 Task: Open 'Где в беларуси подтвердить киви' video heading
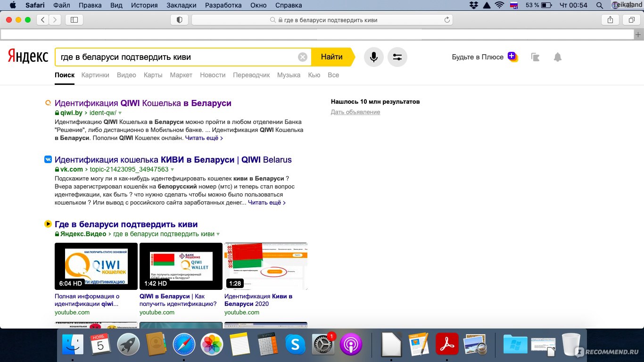coord(126,224)
